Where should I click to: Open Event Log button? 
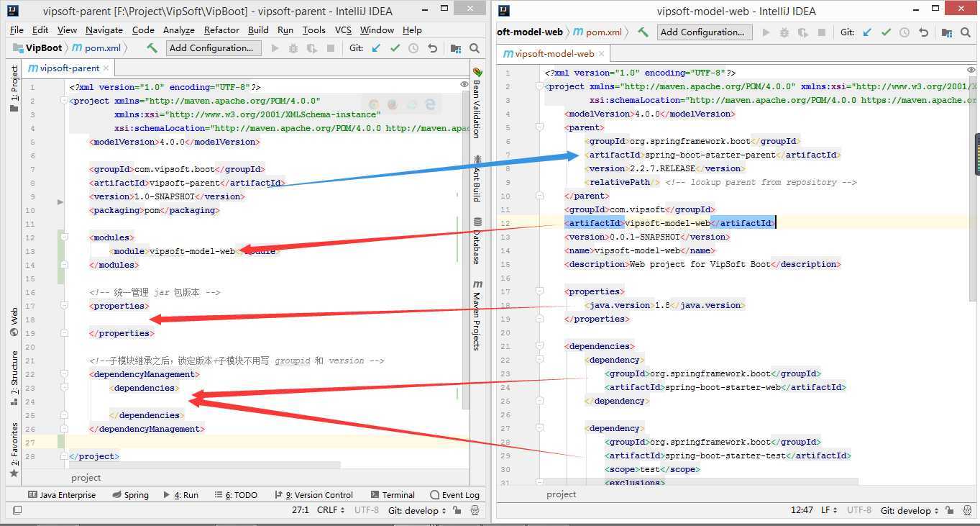454,495
